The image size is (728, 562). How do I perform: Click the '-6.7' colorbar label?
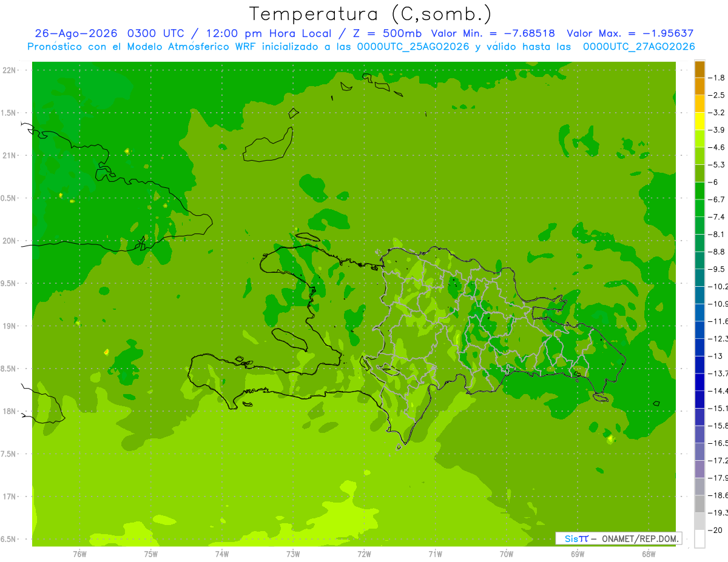(x=717, y=199)
